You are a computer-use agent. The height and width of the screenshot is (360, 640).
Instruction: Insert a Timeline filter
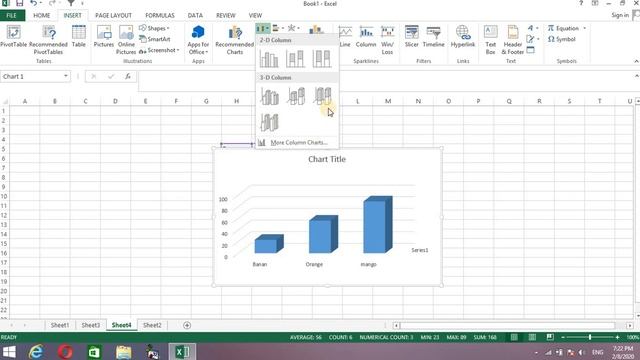(433, 37)
